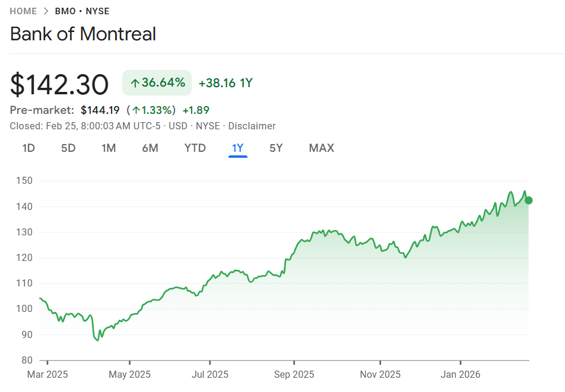The width and height of the screenshot is (565, 392).
Task: View the 5Y price history
Action: [276, 148]
